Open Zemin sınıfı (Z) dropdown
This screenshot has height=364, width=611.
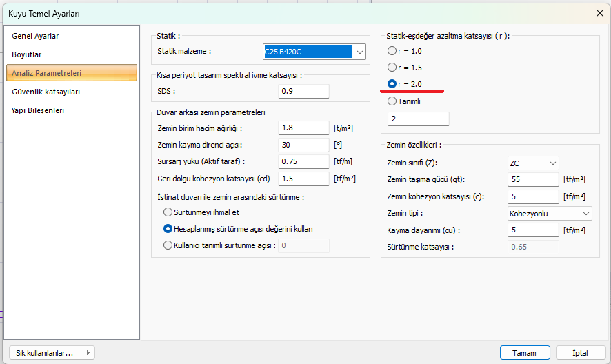(x=533, y=163)
